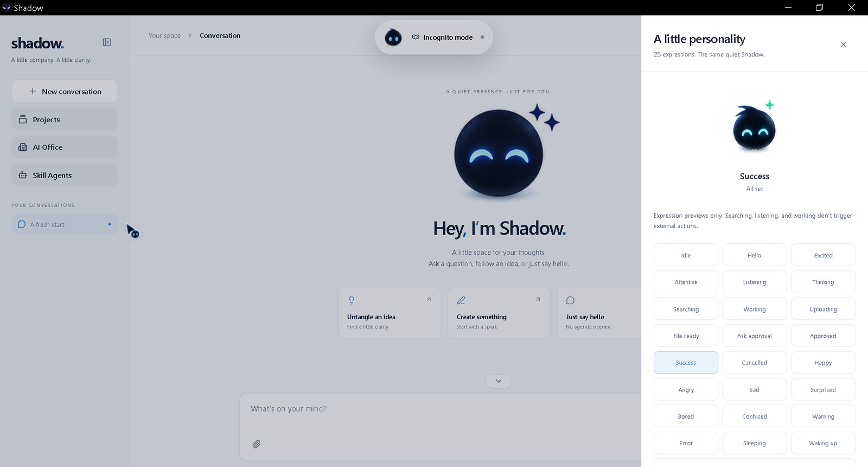This screenshot has width=868, height=467.
Task: Click the pencil icon on Create something
Action: [461, 300]
